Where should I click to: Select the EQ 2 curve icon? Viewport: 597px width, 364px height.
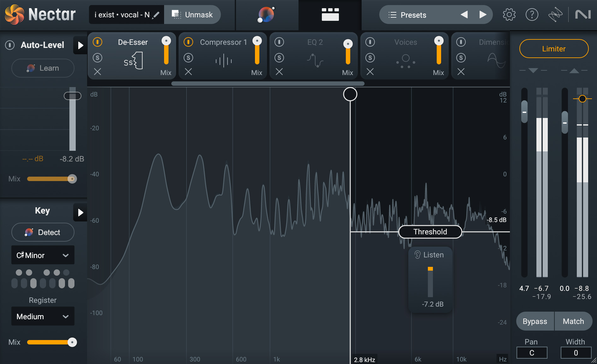(315, 60)
